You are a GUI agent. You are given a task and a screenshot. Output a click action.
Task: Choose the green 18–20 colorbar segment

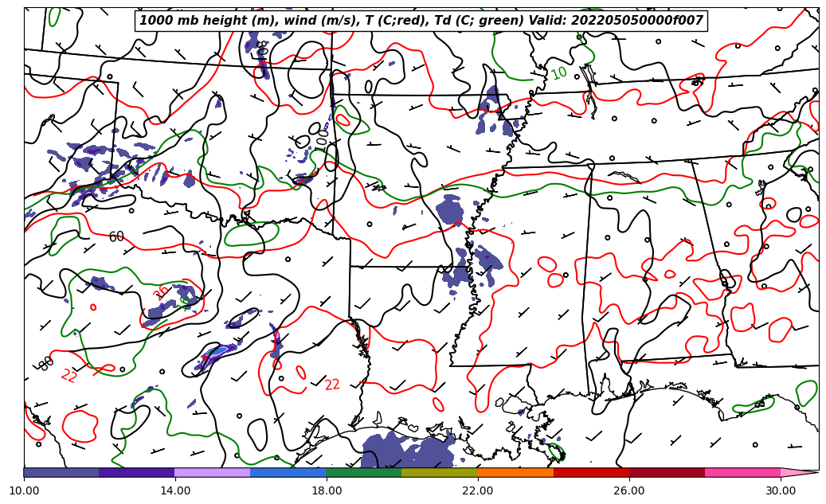[364, 472]
